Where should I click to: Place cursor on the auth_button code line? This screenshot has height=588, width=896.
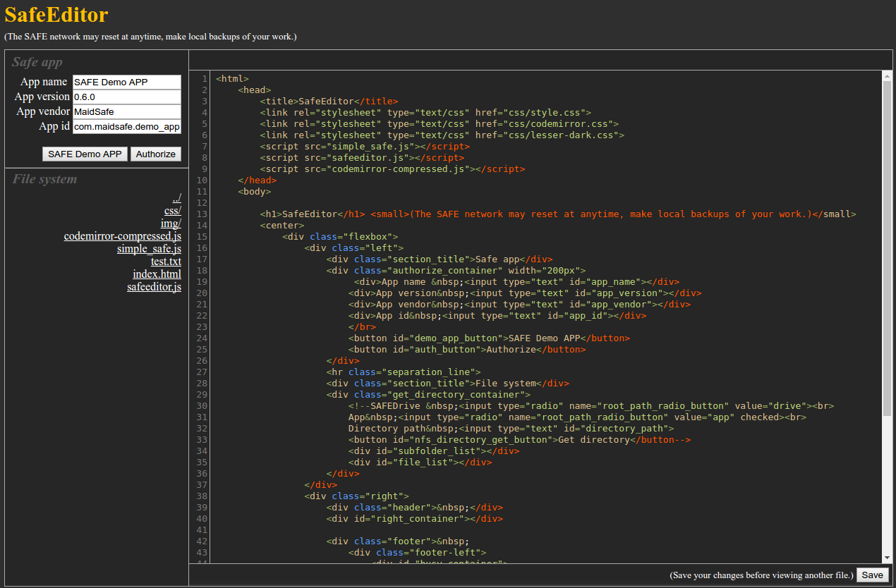(467, 350)
